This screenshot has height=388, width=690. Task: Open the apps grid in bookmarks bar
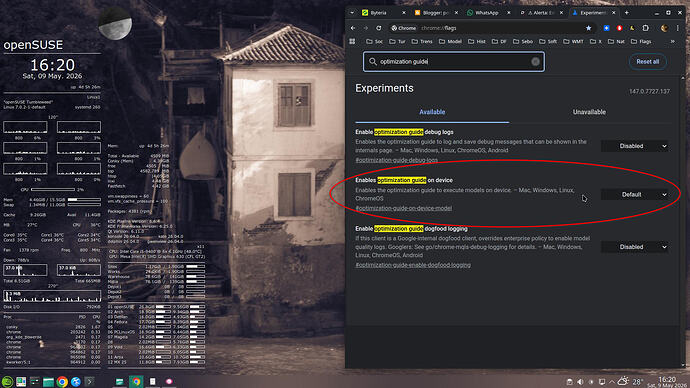[x=352, y=41]
